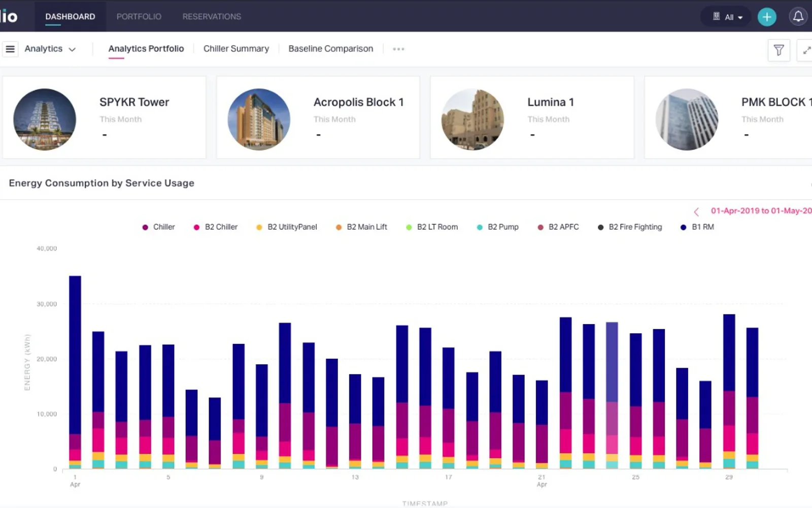Toggle B2 LT Room legend series
Image resolution: width=812 pixels, height=508 pixels.
(432, 227)
